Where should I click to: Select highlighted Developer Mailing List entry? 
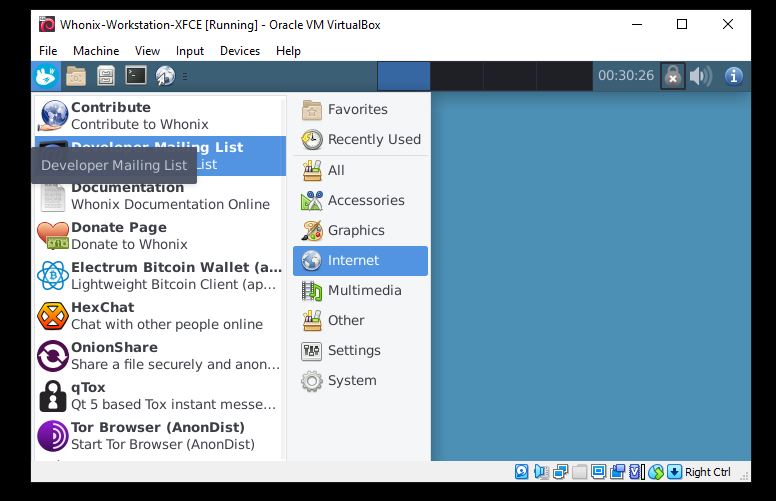coord(160,156)
